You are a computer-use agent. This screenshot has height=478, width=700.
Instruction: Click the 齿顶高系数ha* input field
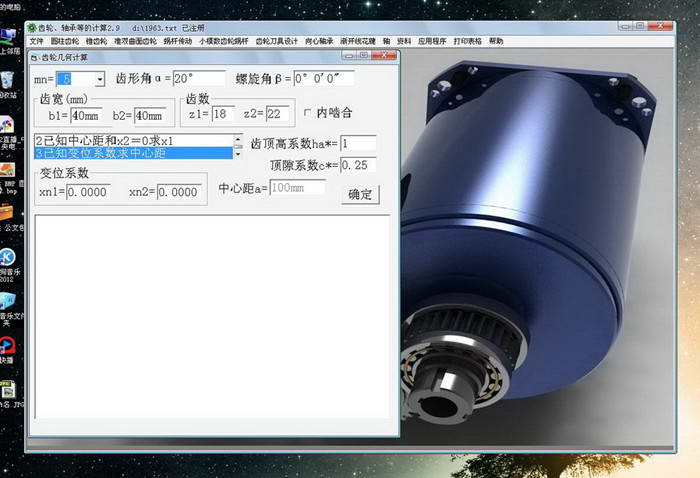[x=358, y=144]
